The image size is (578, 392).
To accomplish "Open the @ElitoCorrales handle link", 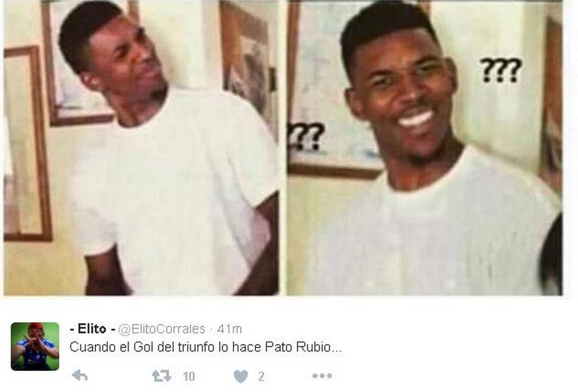I will (x=161, y=329).
